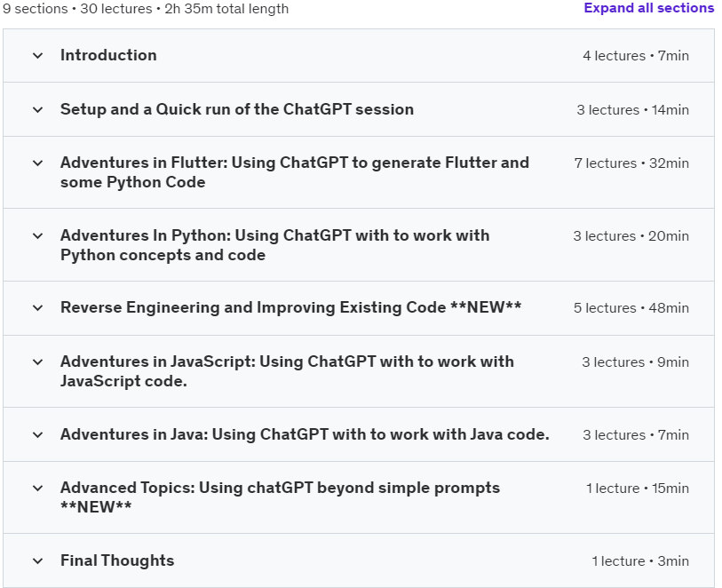Click the '3 lectures • 14min' text
Viewport: 722px width, 588px height.
(x=633, y=110)
